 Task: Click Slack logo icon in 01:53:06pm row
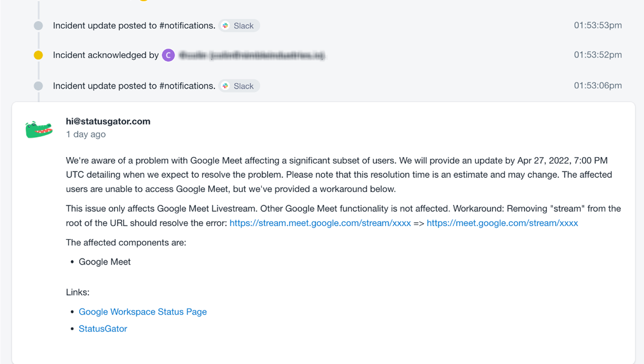(x=226, y=86)
